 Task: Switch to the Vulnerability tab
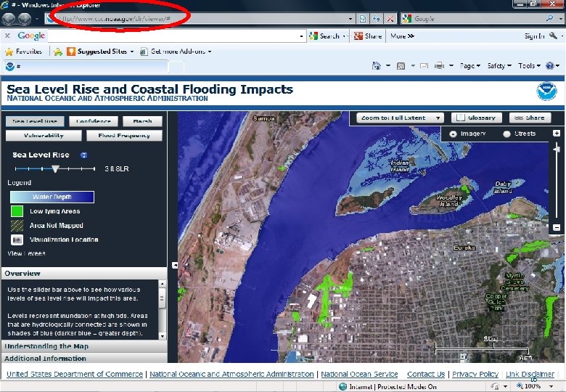click(44, 135)
